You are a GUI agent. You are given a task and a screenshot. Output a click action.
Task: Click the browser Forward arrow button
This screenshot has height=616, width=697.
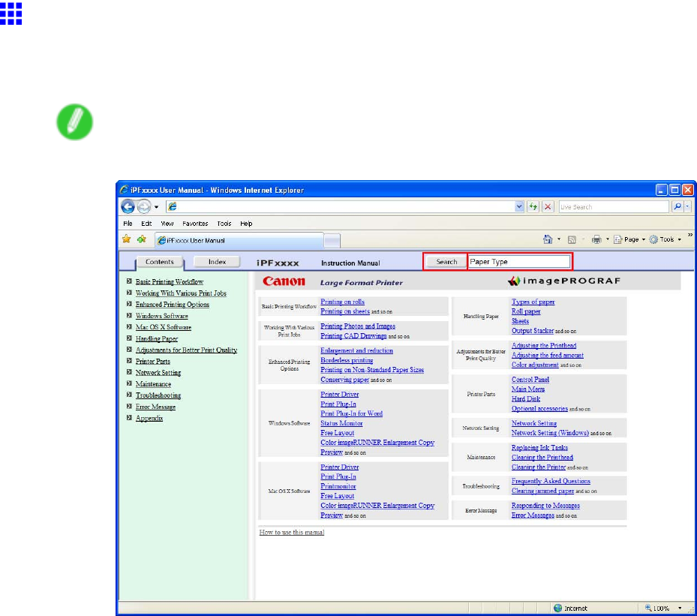(143, 206)
